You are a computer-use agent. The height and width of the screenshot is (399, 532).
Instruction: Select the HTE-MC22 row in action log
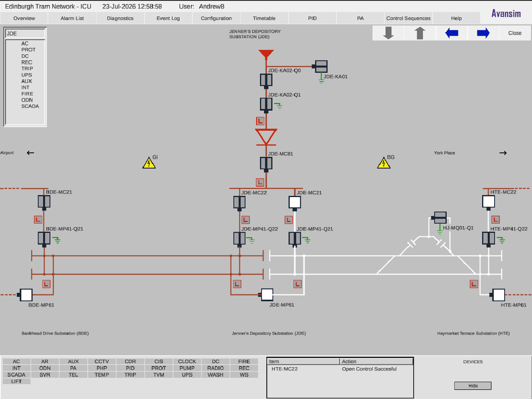coord(340,369)
